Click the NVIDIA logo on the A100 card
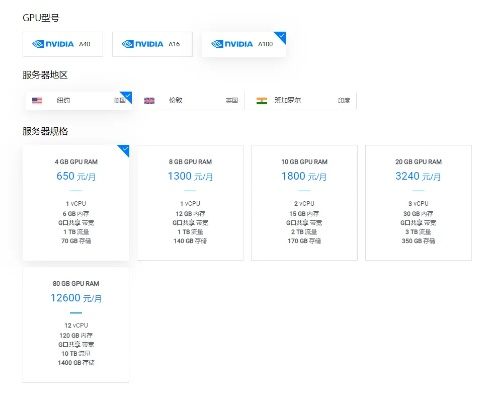Screen dimensions: 489x400 pos(232,44)
